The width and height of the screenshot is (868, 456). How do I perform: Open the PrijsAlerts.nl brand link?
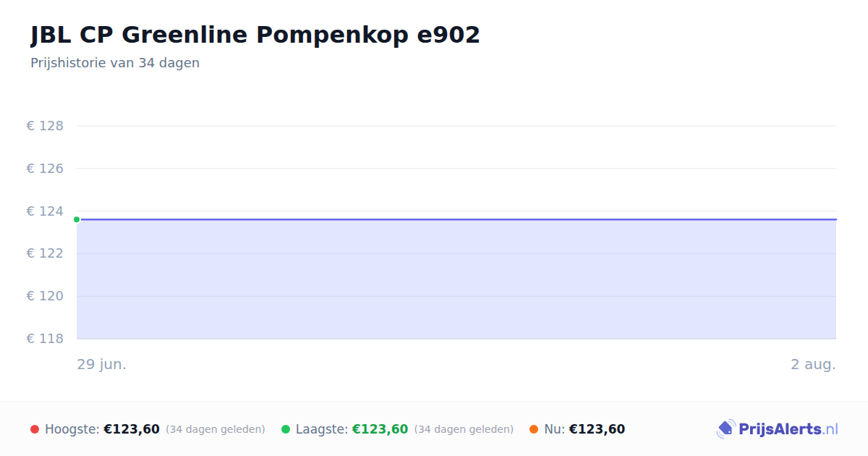(778, 429)
